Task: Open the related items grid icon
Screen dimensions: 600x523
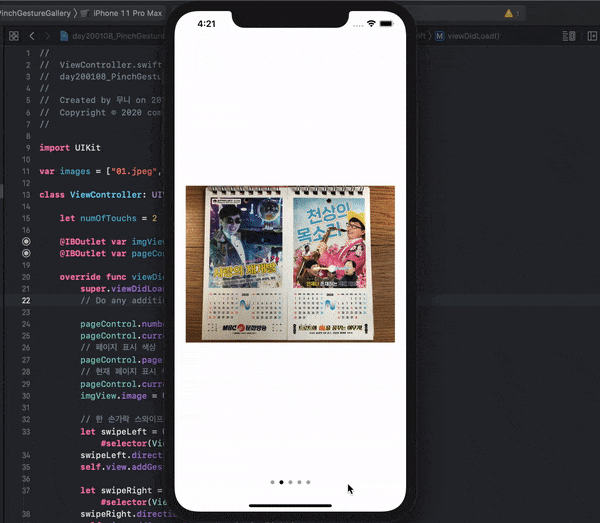Action: click(14, 36)
